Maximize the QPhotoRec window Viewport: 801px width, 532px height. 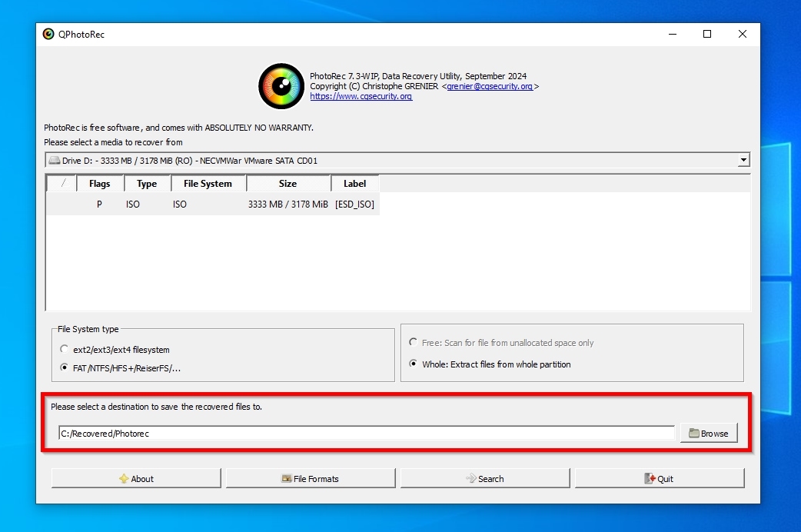tap(707, 35)
